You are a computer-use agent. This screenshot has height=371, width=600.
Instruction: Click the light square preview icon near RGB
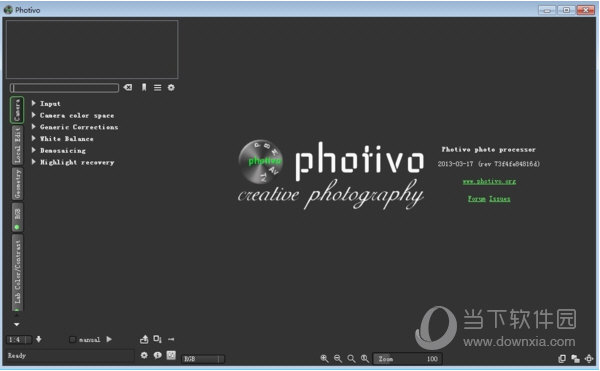171,355
